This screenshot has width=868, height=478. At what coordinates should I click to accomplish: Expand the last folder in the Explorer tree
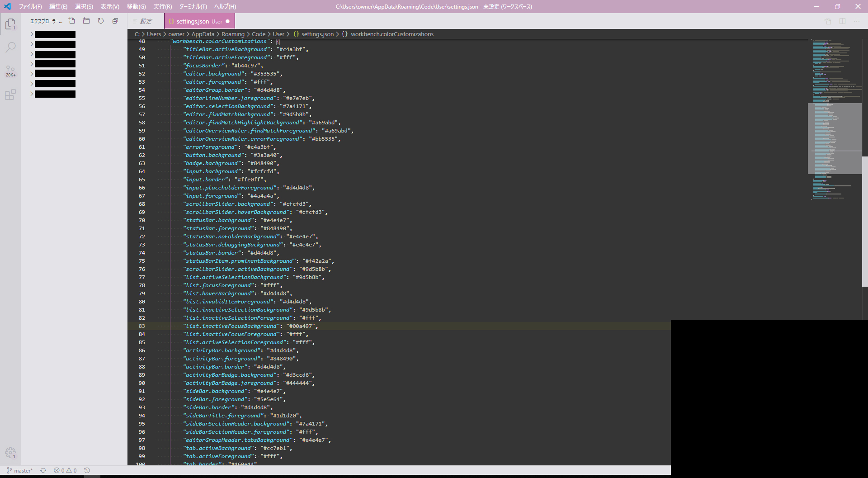click(31, 94)
